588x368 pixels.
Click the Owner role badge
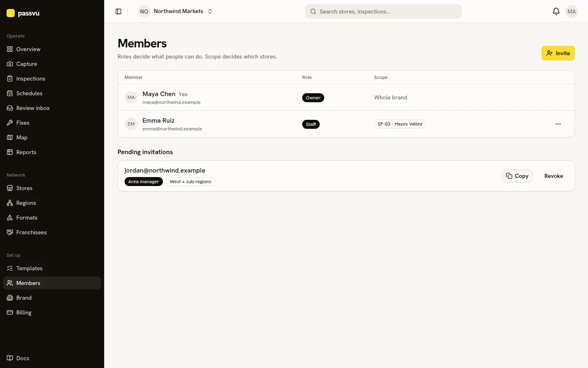coord(313,98)
